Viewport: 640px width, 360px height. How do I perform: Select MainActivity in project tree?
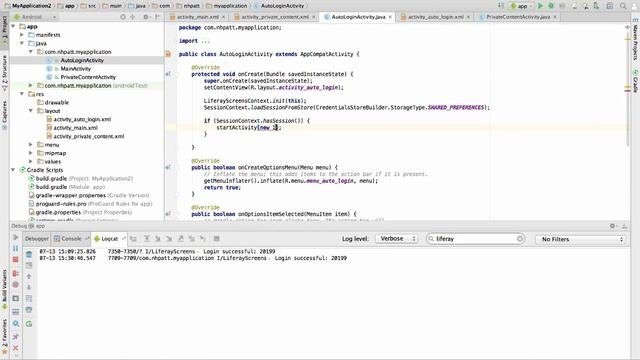click(76, 69)
